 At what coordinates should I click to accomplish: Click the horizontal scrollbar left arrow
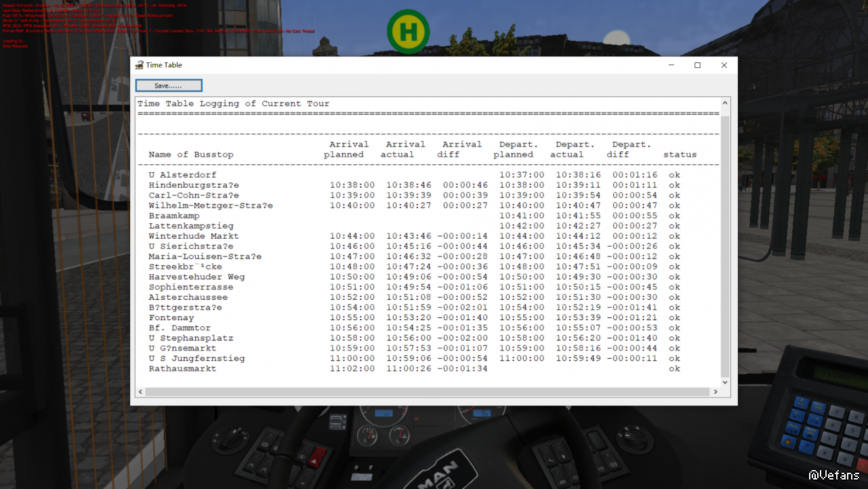point(141,392)
